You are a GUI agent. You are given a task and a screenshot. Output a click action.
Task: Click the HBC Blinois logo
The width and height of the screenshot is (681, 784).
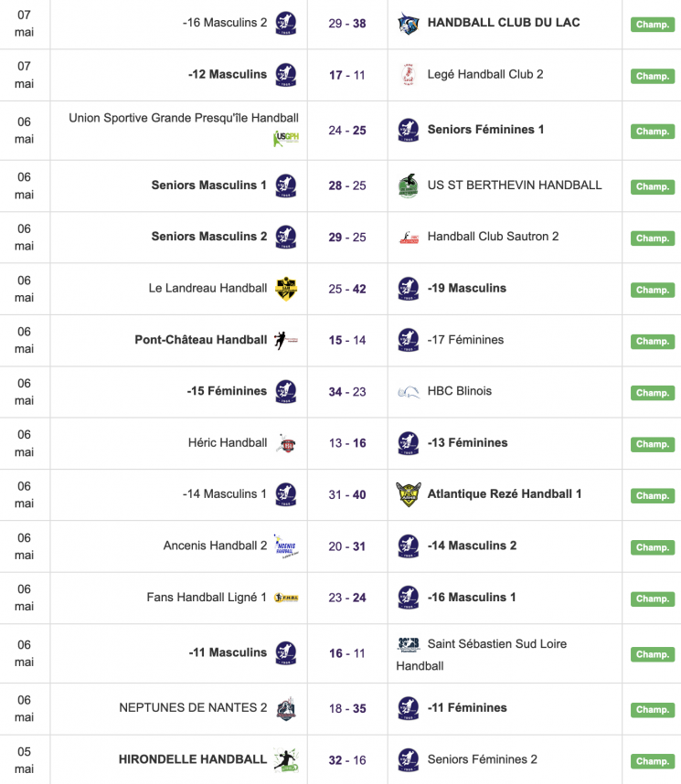(x=408, y=392)
